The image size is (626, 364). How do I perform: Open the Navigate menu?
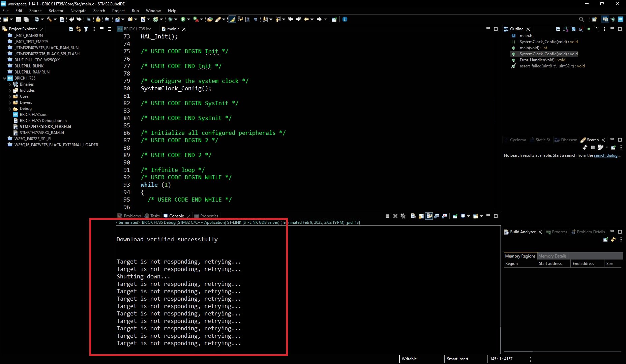pos(78,11)
